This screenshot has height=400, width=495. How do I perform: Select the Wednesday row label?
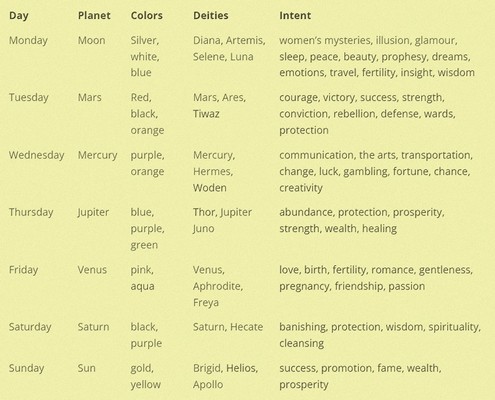click(37, 155)
